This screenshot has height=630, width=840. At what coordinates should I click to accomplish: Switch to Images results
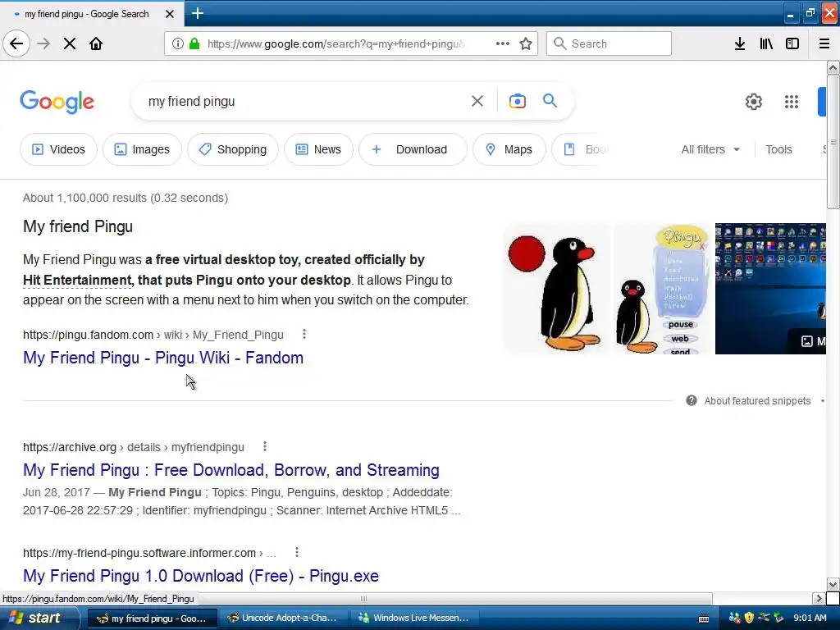point(142,149)
